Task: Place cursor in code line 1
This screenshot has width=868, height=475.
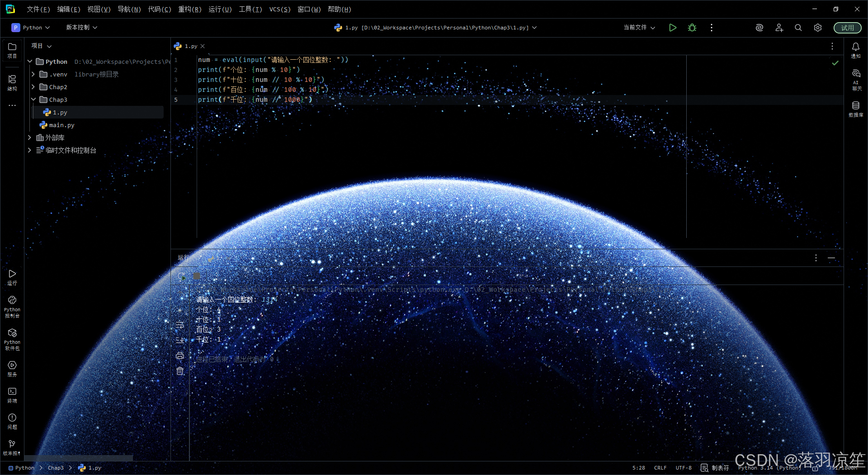Action: pos(273,60)
